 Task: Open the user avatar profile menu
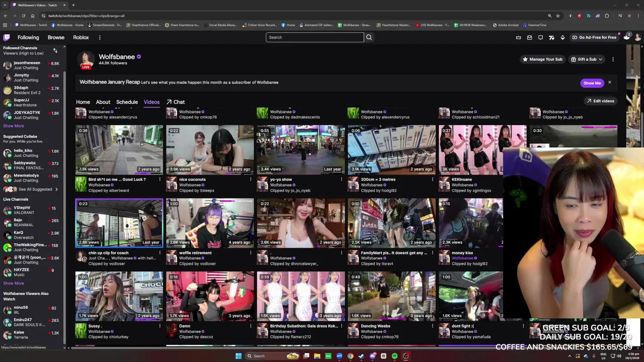point(637,37)
